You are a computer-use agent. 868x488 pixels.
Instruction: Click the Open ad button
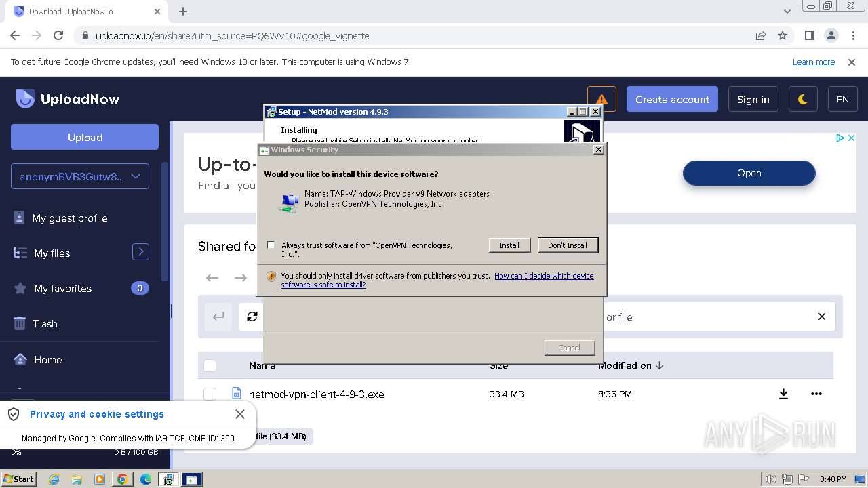coord(749,173)
